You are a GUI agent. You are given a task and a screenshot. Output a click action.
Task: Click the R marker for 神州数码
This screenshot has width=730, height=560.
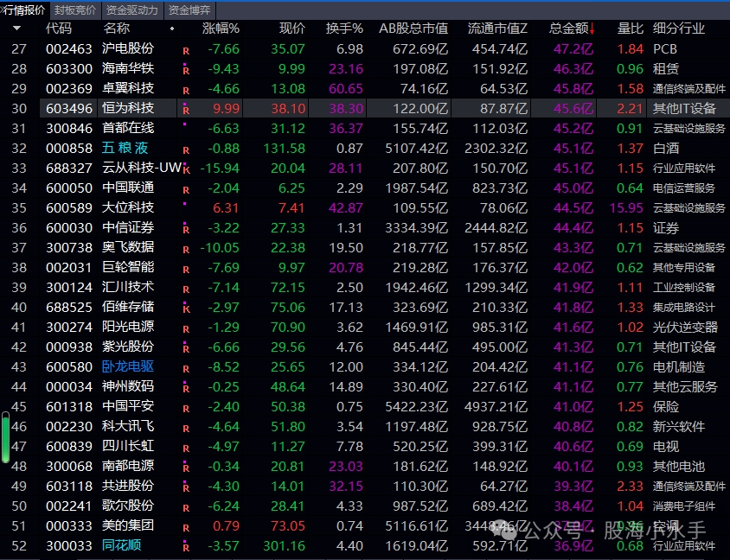tap(186, 389)
